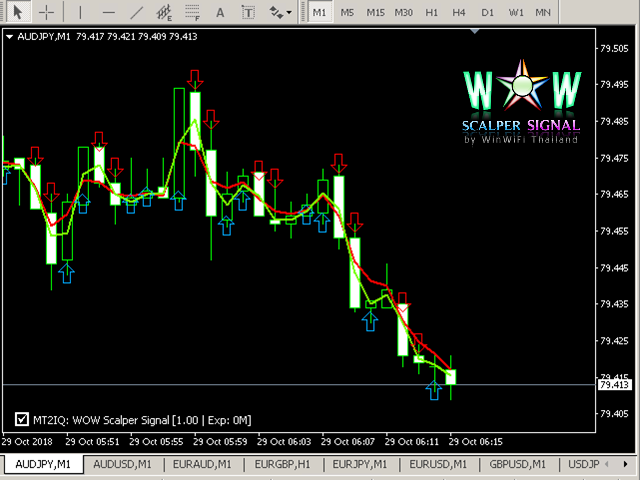Switch to D1 timeframe

pos(487,12)
